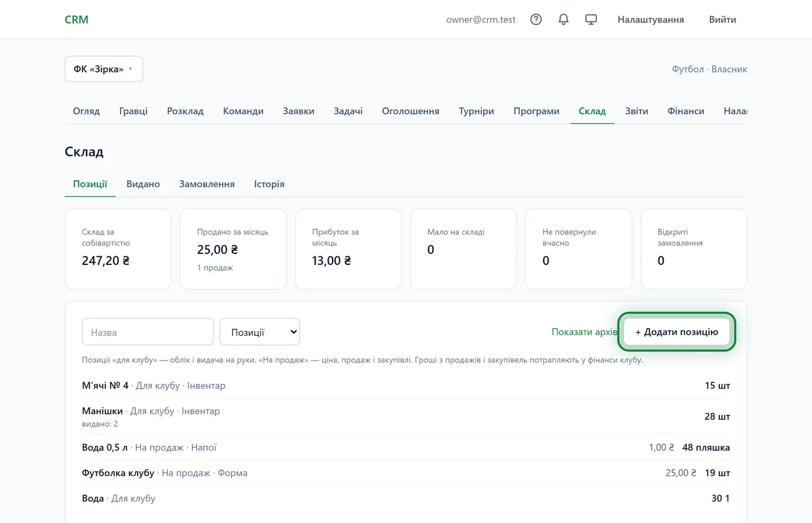Image resolution: width=812 pixels, height=523 pixels.
Task: Focus the Назва search field
Action: click(148, 332)
